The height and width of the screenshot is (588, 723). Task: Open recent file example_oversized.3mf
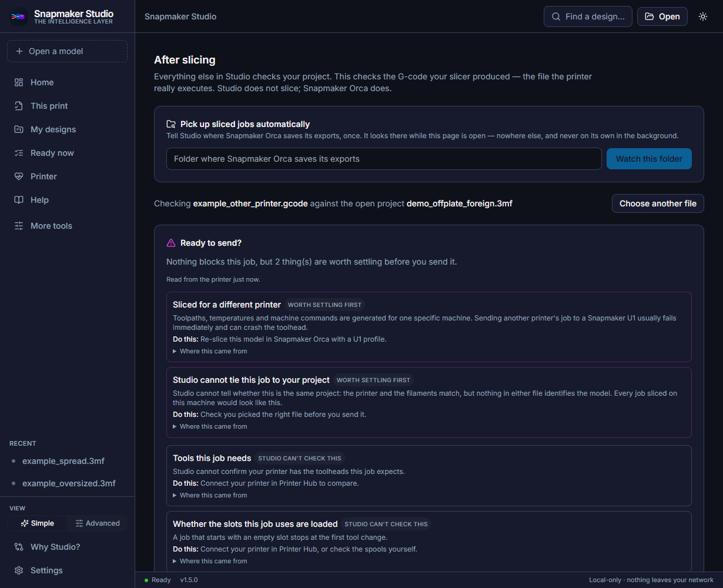(67, 483)
